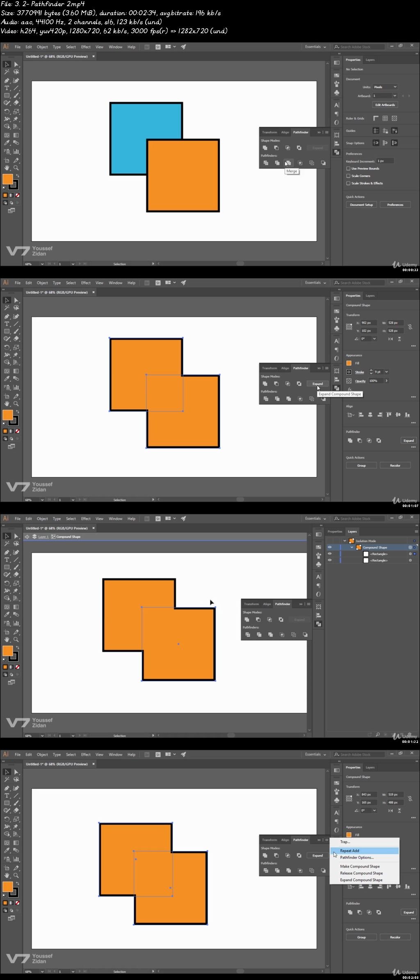Click the Unite shape mode icon in the 00:01:07 Pathfinder panel
This screenshot has width=420, height=980.
pyautogui.click(x=265, y=384)
